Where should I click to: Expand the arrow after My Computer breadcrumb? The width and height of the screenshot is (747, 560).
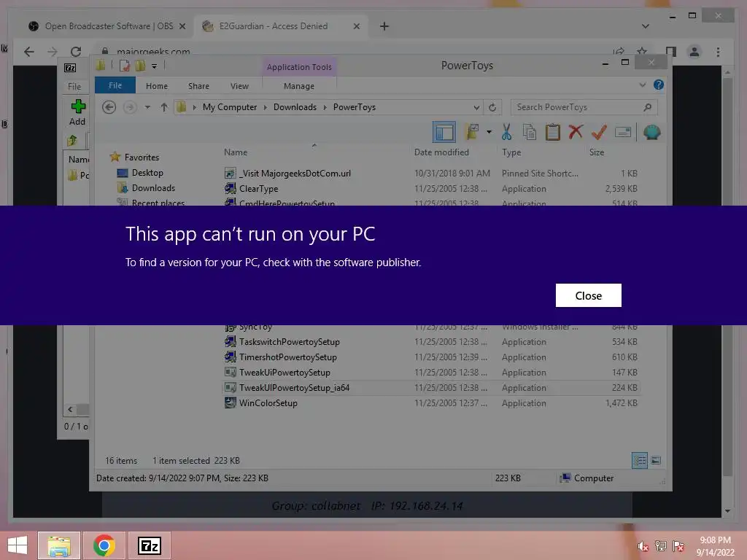pyautogui.click(x=266, y=107)
